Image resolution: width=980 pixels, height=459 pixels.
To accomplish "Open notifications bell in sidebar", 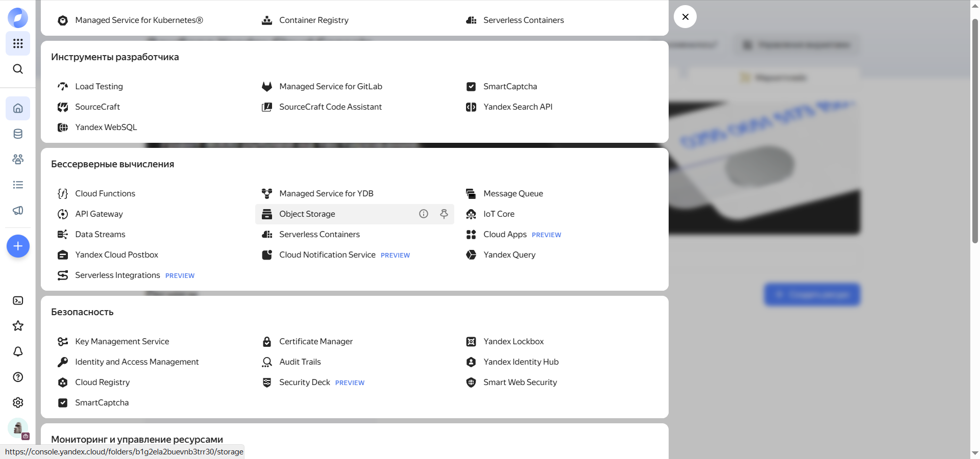I will (x=18, y=351).
